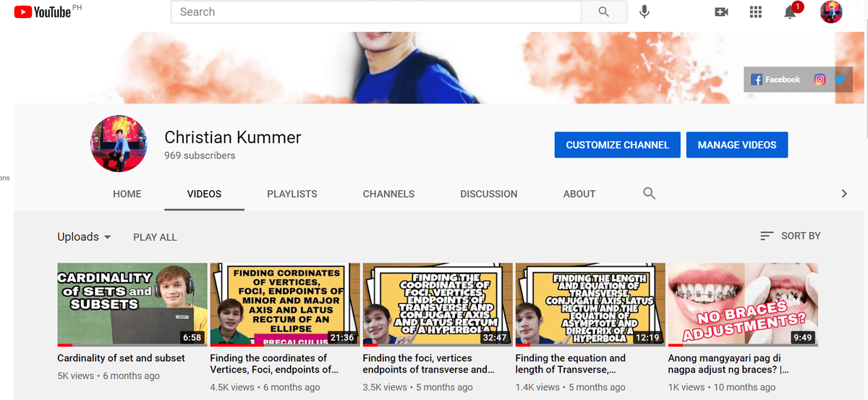The image size is (868, 400).
Task: Click the Manage Videos button
Action: point(736,145)
